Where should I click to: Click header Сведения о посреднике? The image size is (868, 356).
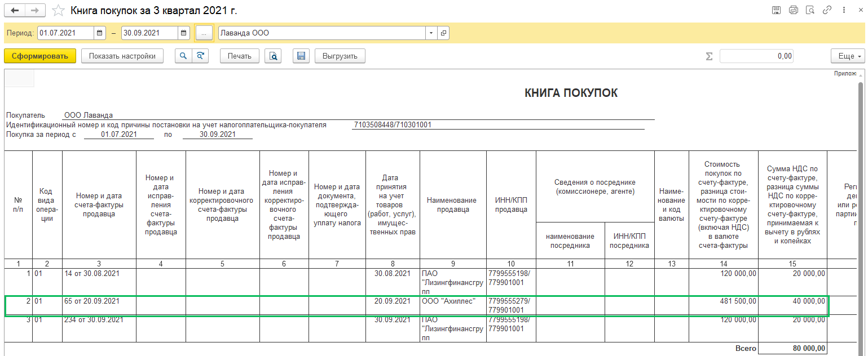[595, 186]
